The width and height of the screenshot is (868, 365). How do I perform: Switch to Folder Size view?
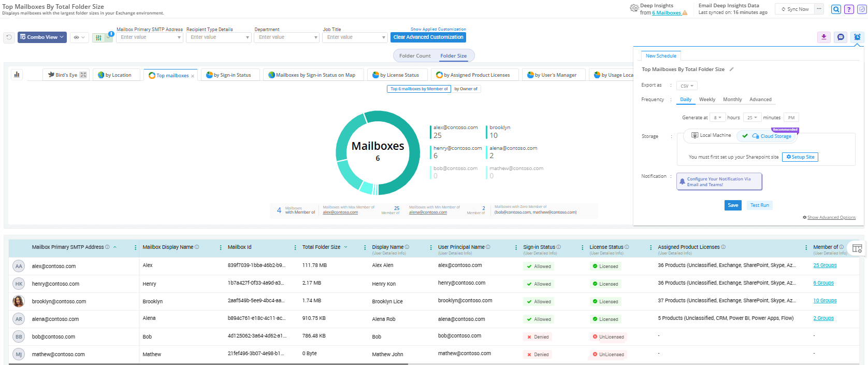click(x=454, y=56)
